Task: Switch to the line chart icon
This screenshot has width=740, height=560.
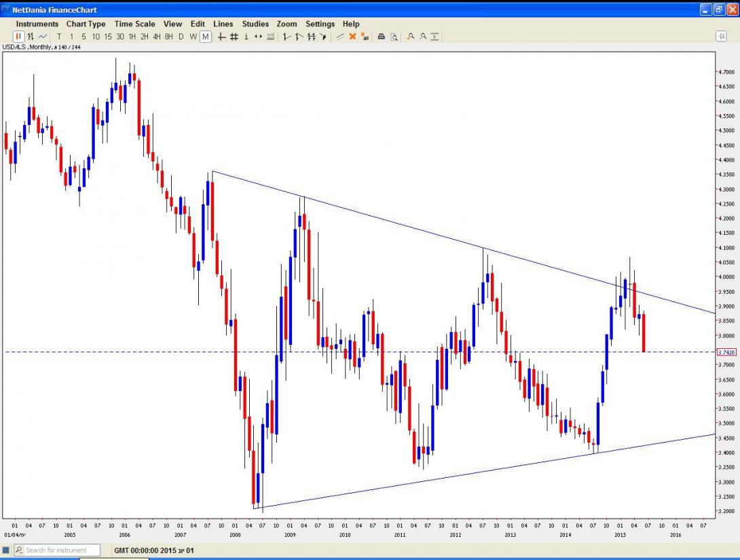Action: click(43, 37)
